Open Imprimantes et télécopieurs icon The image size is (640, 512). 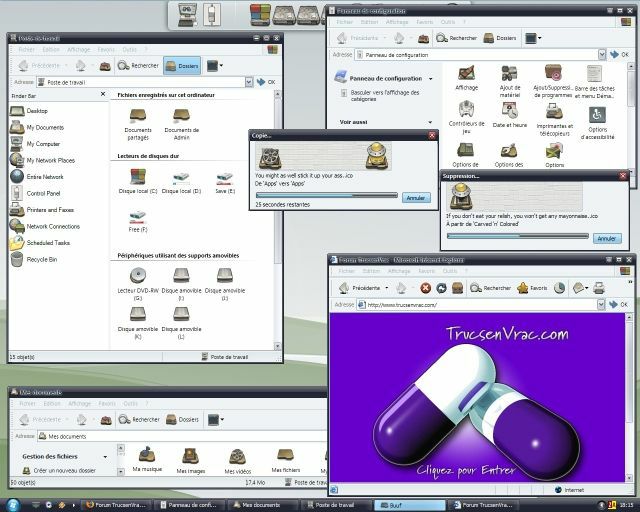click(554, 119)
